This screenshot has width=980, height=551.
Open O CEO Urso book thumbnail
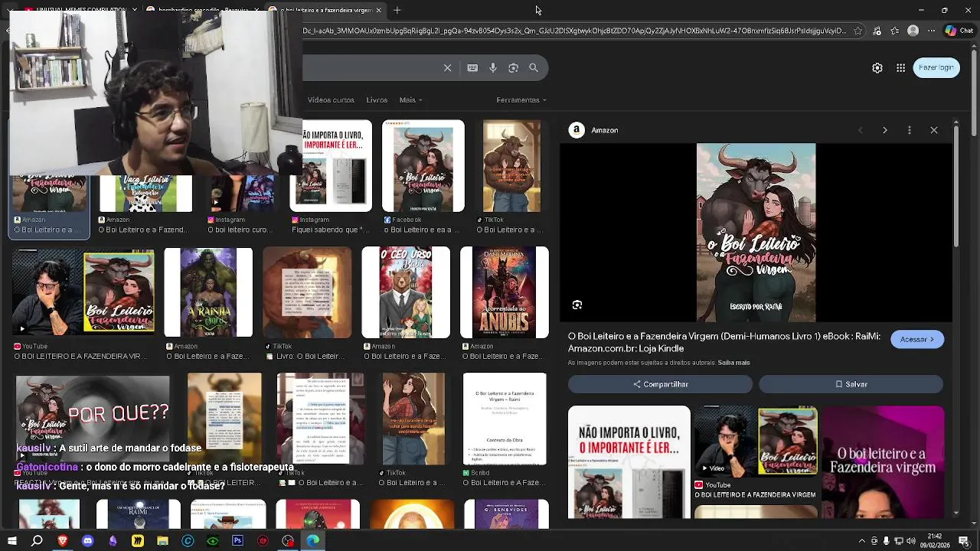tap(406, 292)
